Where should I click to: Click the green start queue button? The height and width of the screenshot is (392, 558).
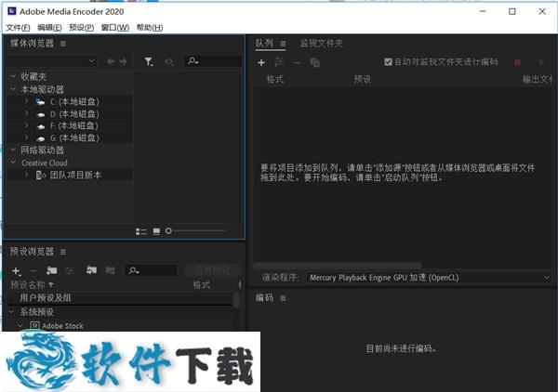coord(542,62)
